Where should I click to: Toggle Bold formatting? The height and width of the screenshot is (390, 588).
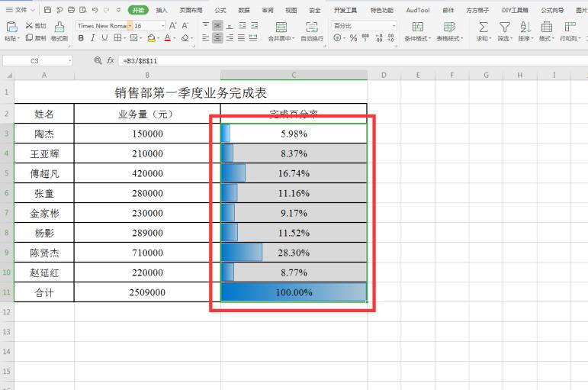pyautogui.click(x=81, y=37)
